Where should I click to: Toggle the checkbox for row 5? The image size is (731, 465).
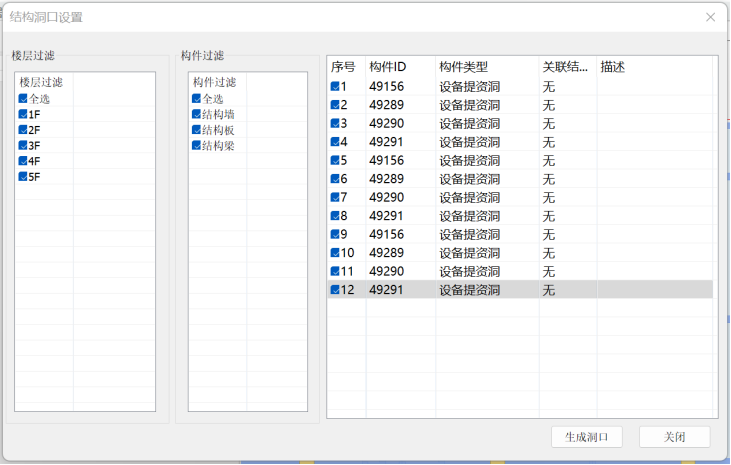(335, 160)
